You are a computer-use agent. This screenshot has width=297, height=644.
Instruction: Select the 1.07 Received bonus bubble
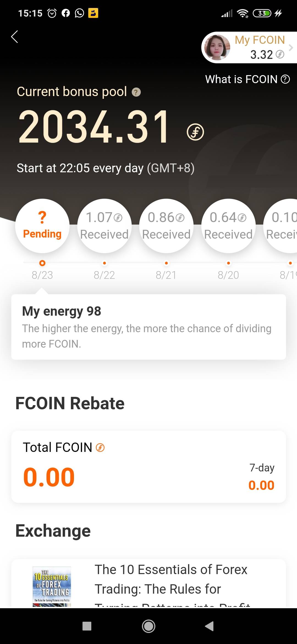click(104, 226)
